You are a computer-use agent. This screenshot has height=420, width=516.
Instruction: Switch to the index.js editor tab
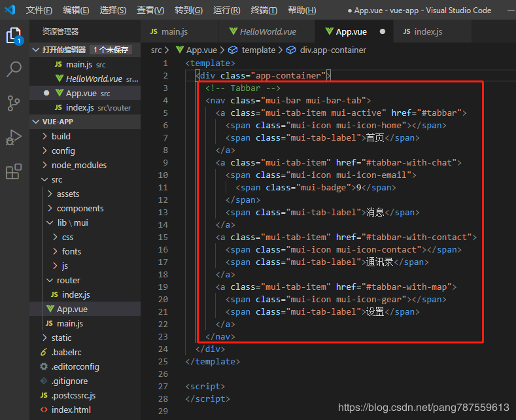pos(432,31)
